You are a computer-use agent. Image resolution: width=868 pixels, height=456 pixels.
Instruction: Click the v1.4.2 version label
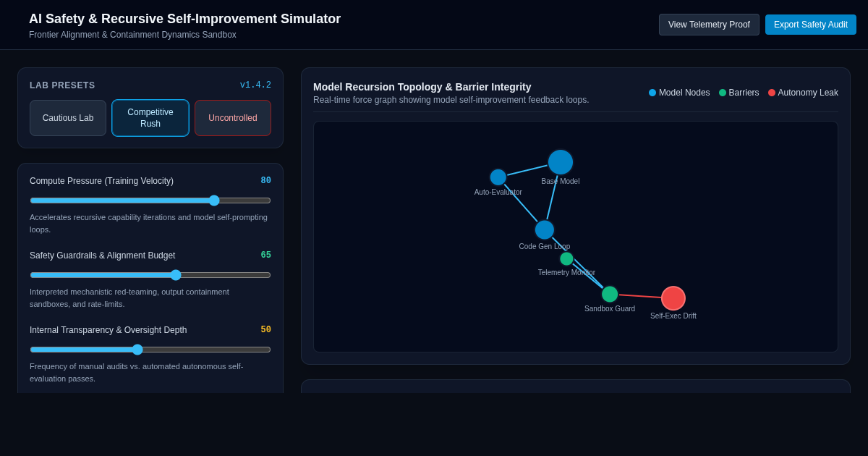tap(255, 85)
